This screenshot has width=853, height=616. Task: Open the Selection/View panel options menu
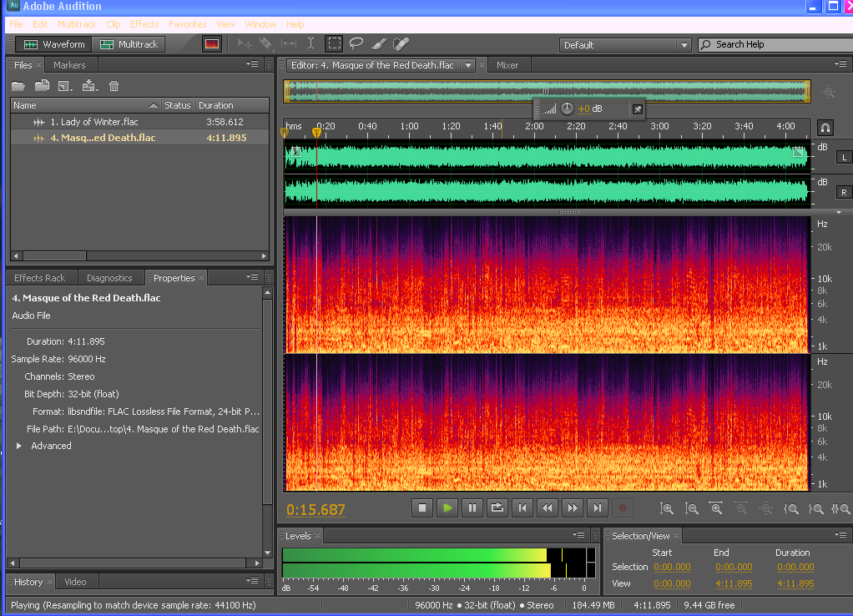click(x=840, y=535)
